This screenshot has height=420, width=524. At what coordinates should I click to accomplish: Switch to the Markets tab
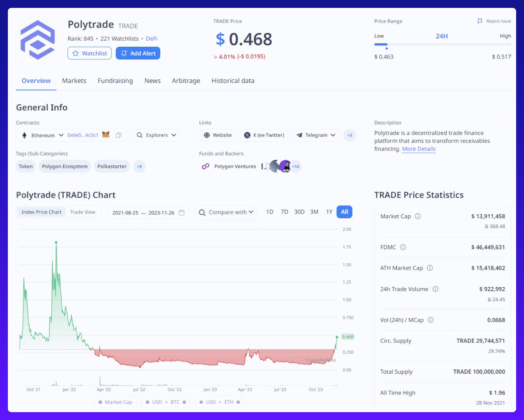74,81
